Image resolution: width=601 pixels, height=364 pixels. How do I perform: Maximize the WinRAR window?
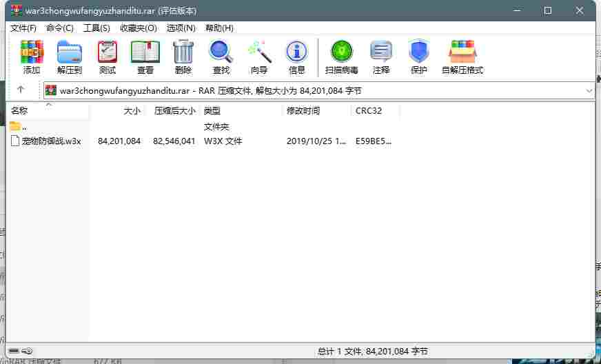[x=548, y=11]
